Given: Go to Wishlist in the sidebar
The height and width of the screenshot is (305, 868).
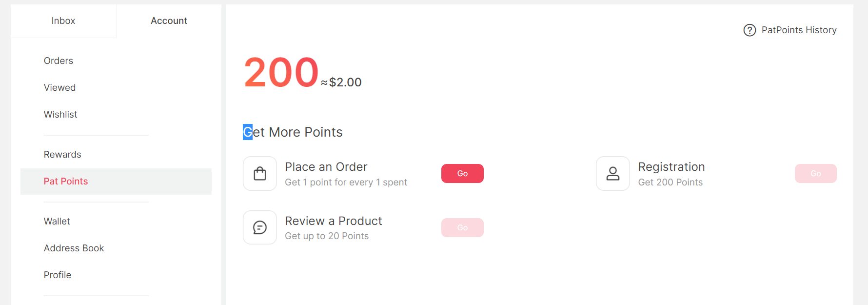Looking at the screenshot, I should coord(60,114).
